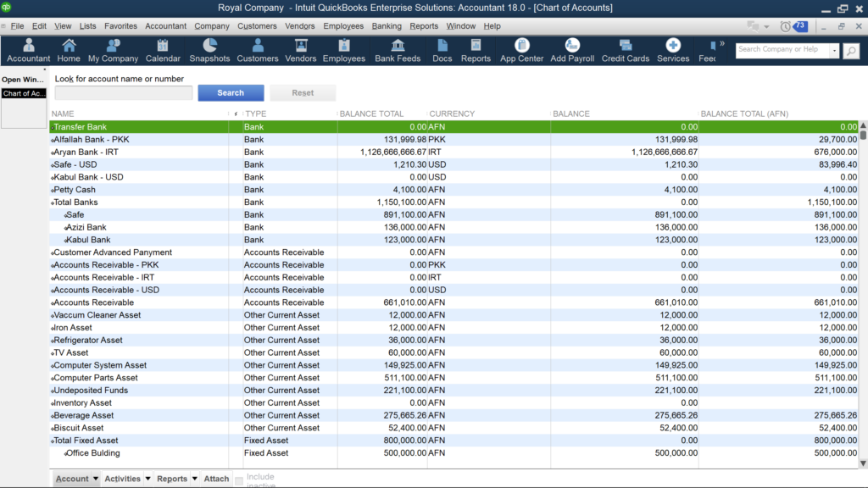This screenshot has width=868, height=488.
Task: Show company Snapshots
Action: pyautogui.click(x=209, y=50)
